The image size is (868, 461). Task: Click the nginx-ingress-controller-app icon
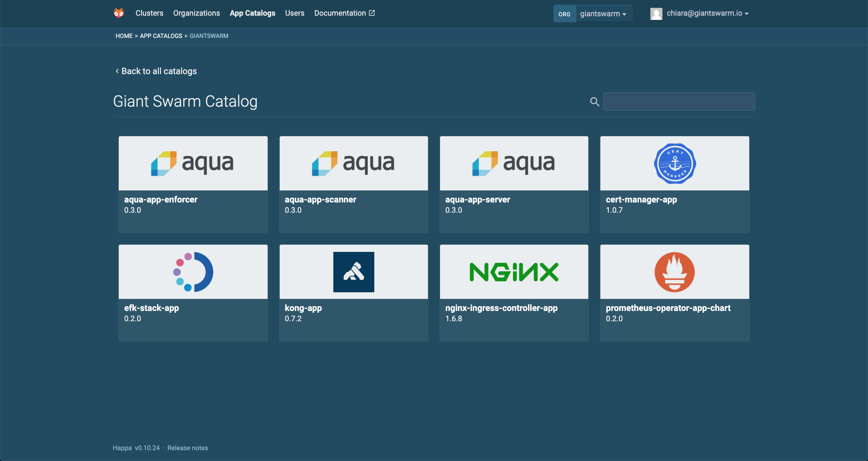click(514, 271)
